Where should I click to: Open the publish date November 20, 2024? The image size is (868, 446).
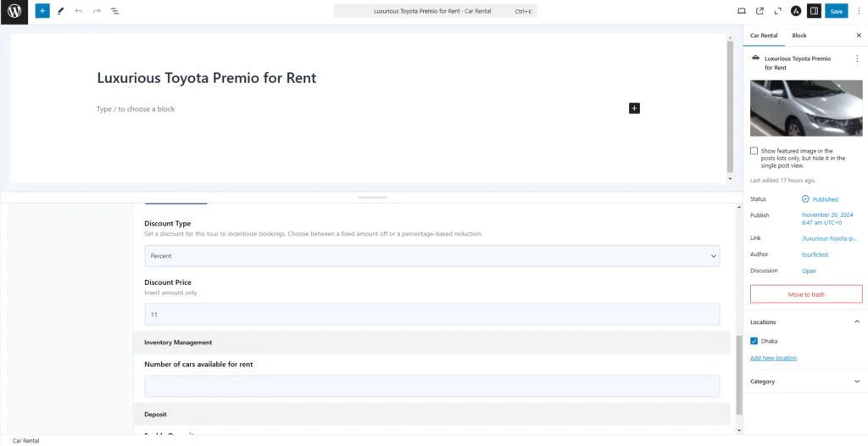(x=827, y=218)
